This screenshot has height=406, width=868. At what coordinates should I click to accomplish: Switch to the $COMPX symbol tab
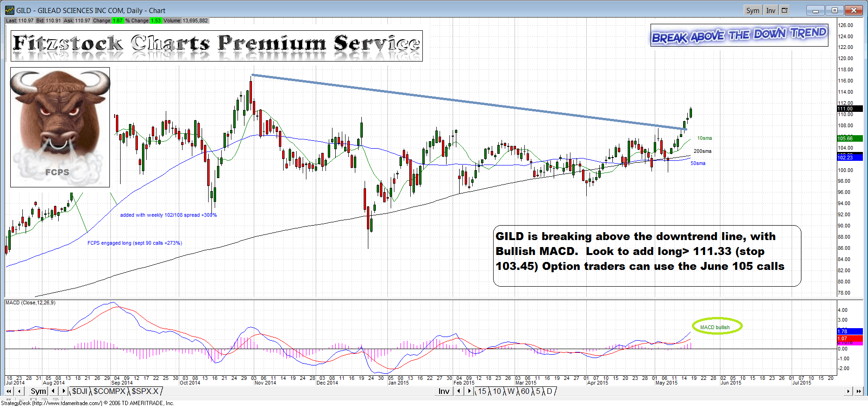[109, 392]
